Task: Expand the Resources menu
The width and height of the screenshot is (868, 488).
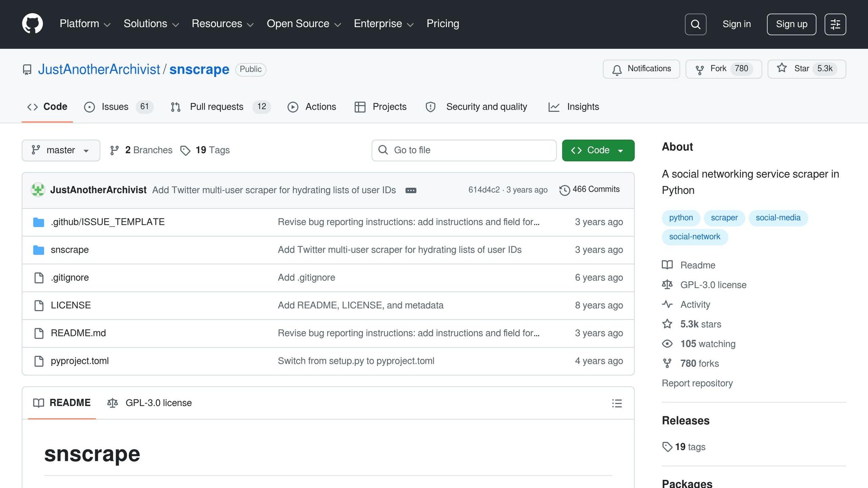Action: (x=223, y=24)
